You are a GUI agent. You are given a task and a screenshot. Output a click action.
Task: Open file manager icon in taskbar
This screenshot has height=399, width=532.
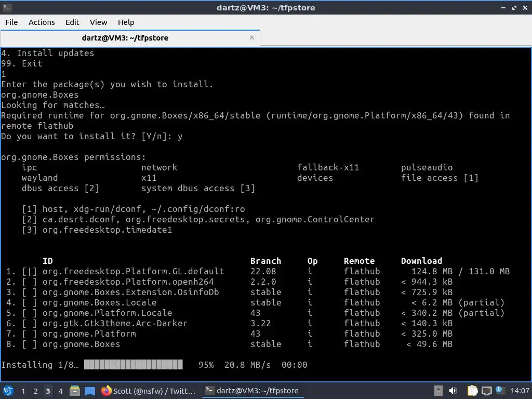coord(75,391)
